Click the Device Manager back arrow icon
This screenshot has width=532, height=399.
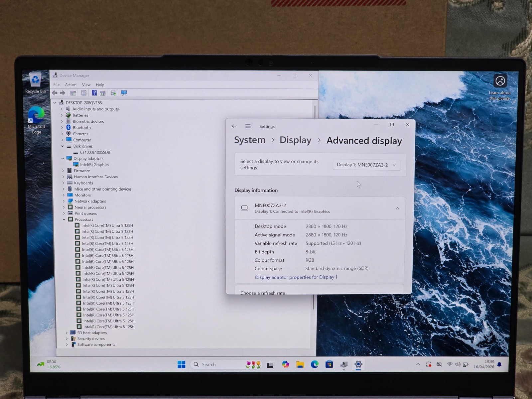(55, 93)
